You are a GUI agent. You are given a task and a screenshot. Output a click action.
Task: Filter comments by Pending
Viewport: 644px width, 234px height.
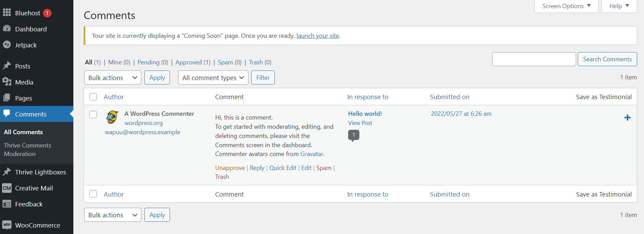(153, 62)
